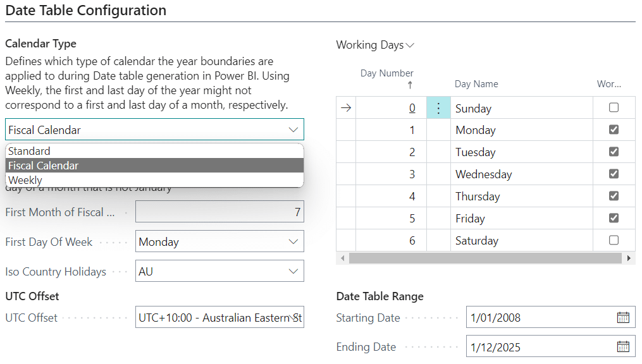Open the Sunday row's three-dot menu
642x364 pixels.
coord(438,108)
